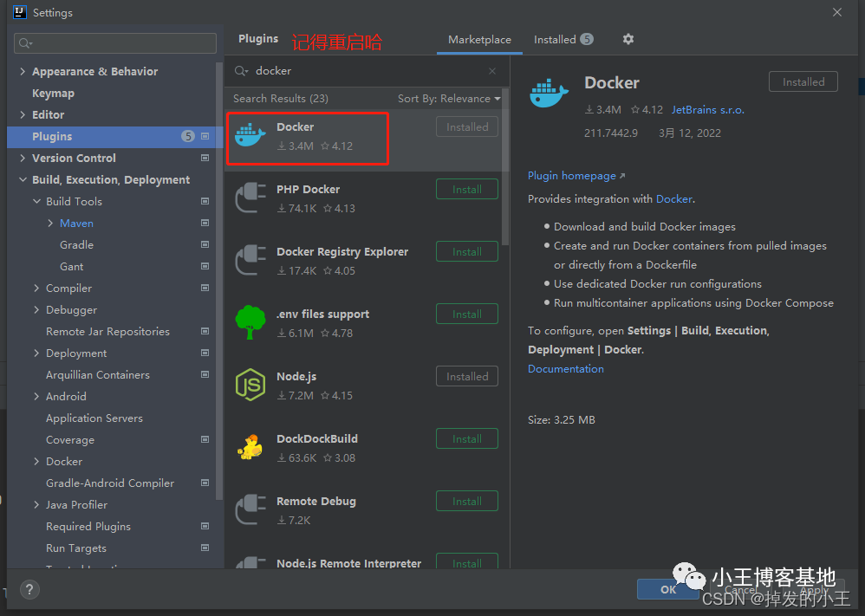Click project-level icon beside Deployment

205,353
